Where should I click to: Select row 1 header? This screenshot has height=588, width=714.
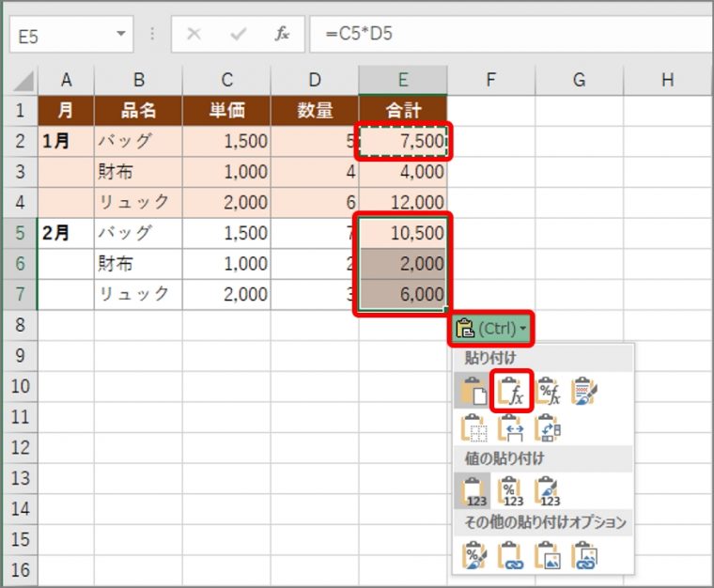click(21, 111)
